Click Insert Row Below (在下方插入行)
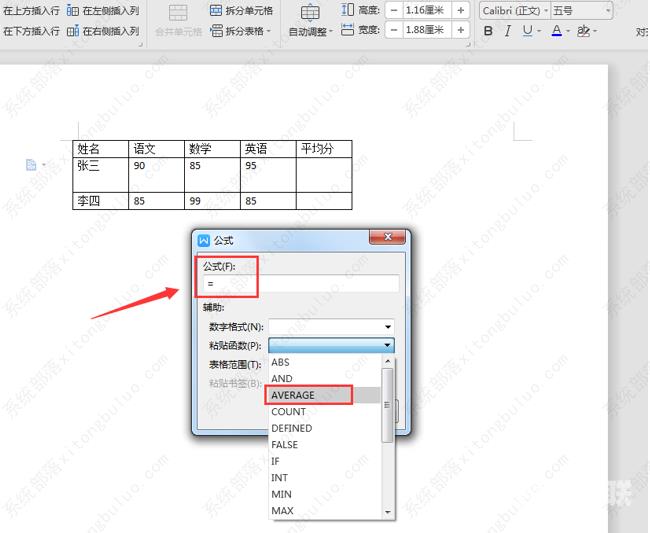Image resolution: width=650 pixels, height=533 pixels. pos(31,31)
